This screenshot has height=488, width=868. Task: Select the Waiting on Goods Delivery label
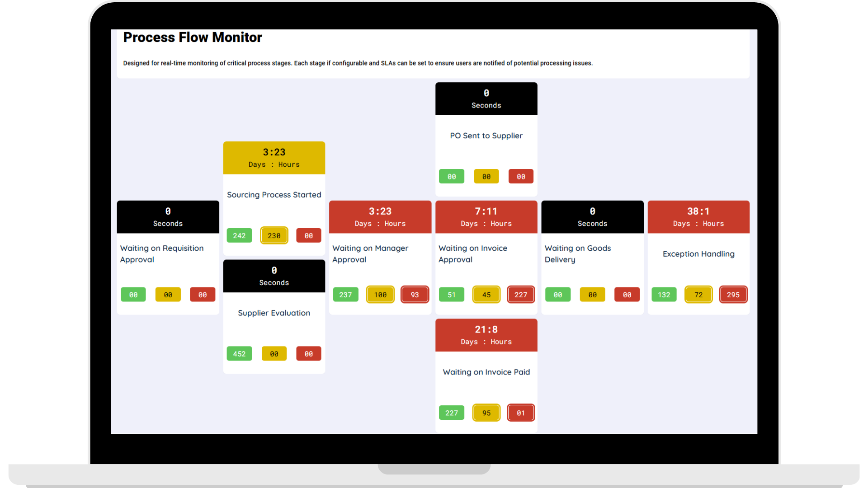[x=578, y=254]
